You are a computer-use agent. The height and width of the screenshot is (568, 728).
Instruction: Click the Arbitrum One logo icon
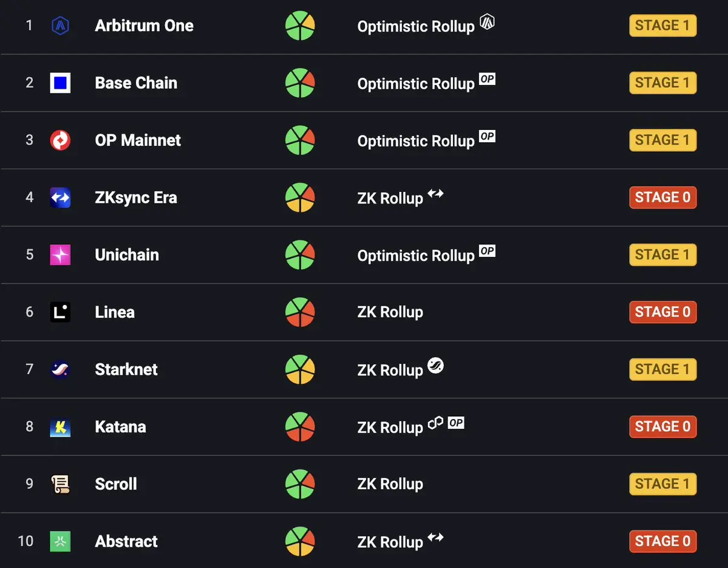tap(60, 26)
